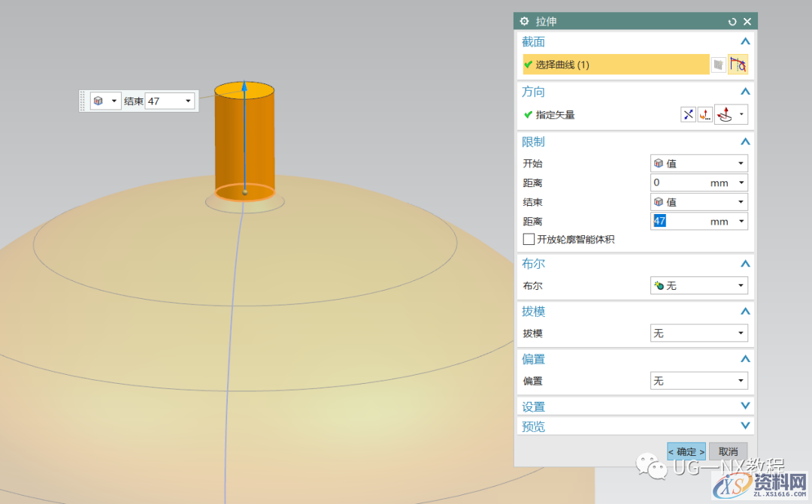
Task: Click the reverse direction icon next to 指定矢量
Action: tap(688, 114)
